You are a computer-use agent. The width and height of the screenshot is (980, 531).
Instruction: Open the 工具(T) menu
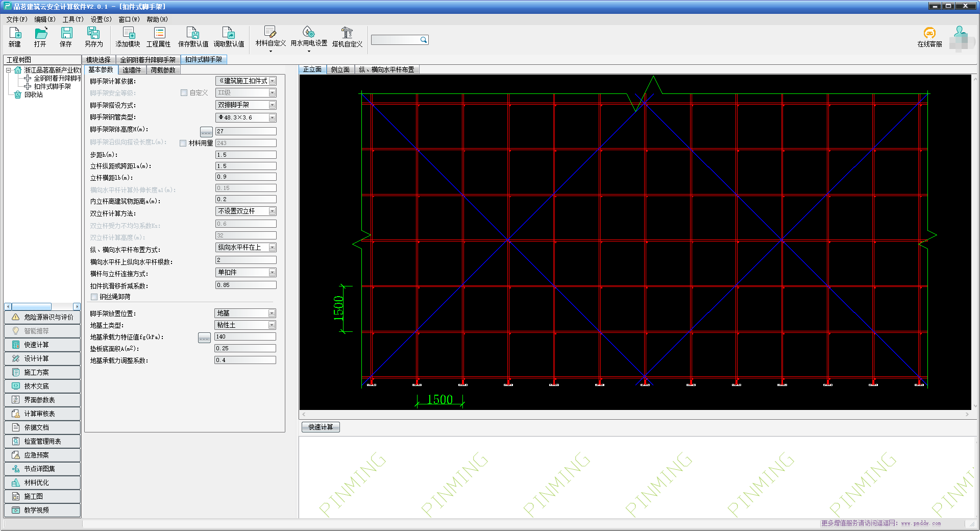pyautogui.click(x=73, y=19)
